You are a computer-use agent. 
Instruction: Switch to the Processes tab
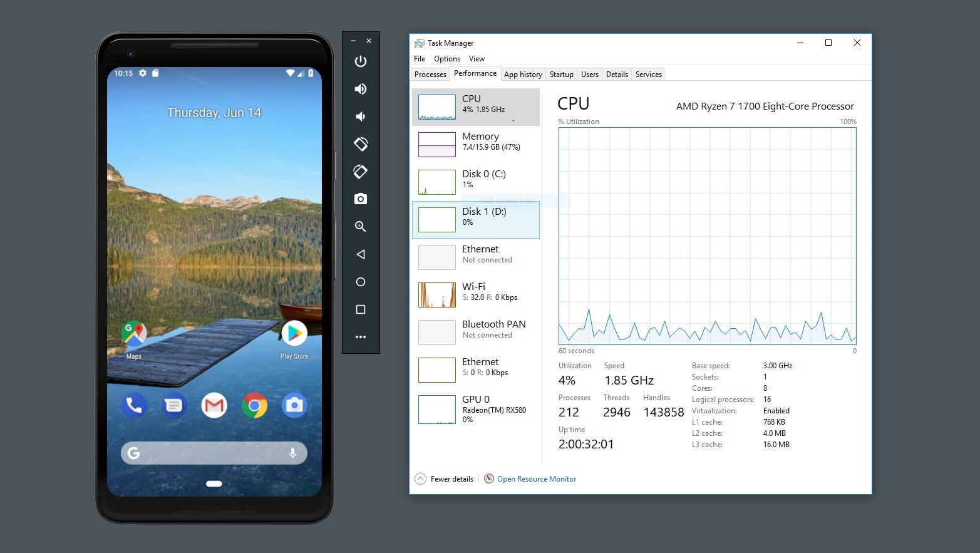(x=430, y=75)
